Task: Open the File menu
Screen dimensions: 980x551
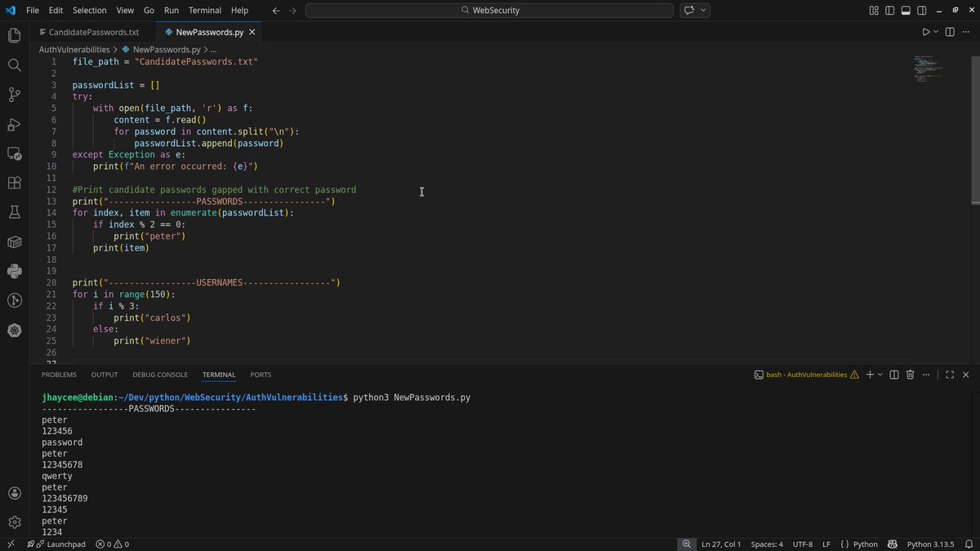Action: tap(33, 11)
